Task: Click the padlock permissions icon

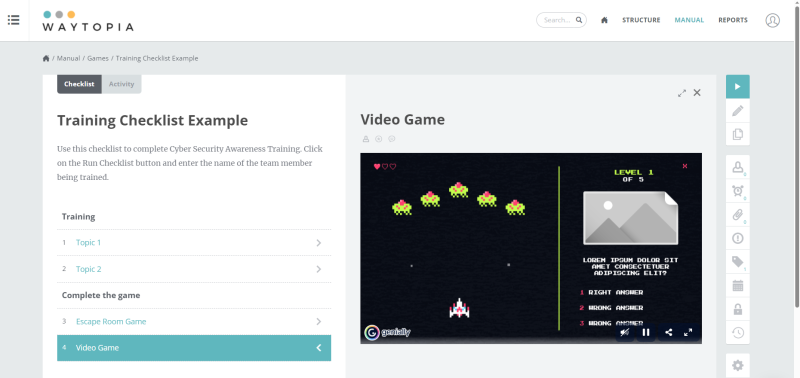Action: [738, 309]
